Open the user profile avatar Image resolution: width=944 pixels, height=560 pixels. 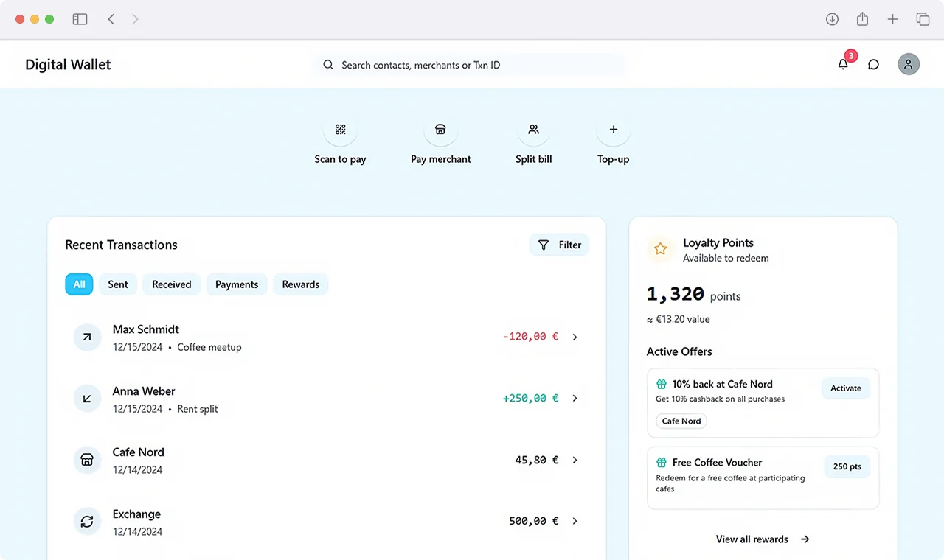(909, 64)
